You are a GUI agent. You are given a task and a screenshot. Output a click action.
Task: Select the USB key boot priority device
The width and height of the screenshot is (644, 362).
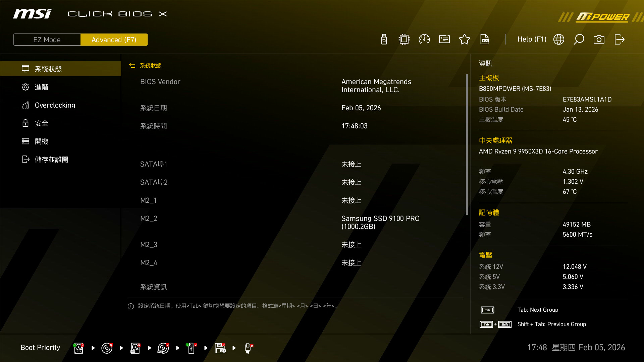click(x=191, y=348)
